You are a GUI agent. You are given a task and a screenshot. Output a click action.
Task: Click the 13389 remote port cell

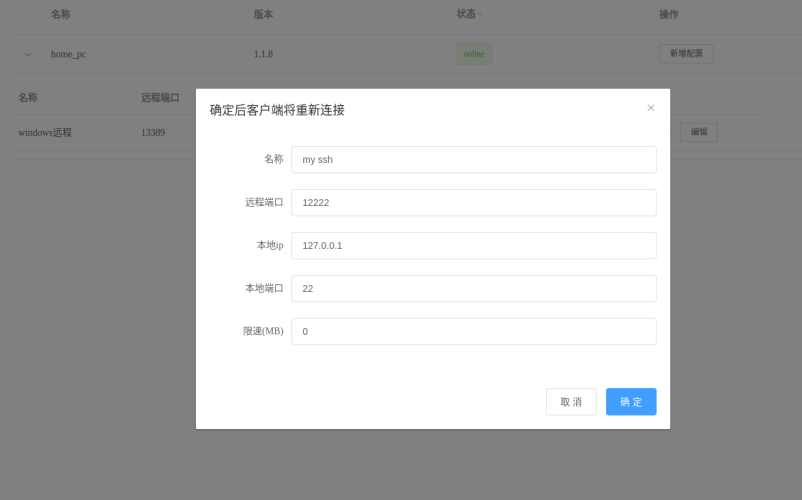tap(153, 132)
